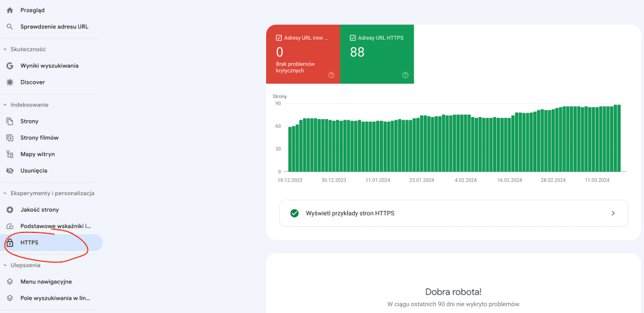
Task: Click help icon in red non-HTTPS card
Action: (x=331, y=75)
